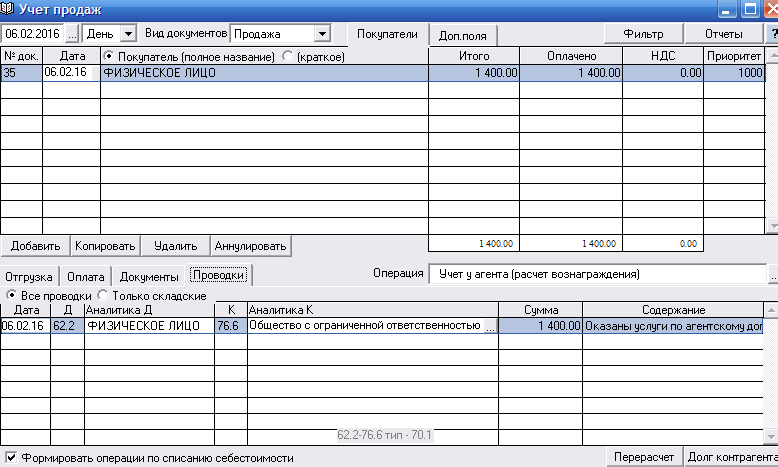This screenshot has width=778, height=467.
Task: Click ellipsis button in Аналитика К cell
Action: coord(489,326)
